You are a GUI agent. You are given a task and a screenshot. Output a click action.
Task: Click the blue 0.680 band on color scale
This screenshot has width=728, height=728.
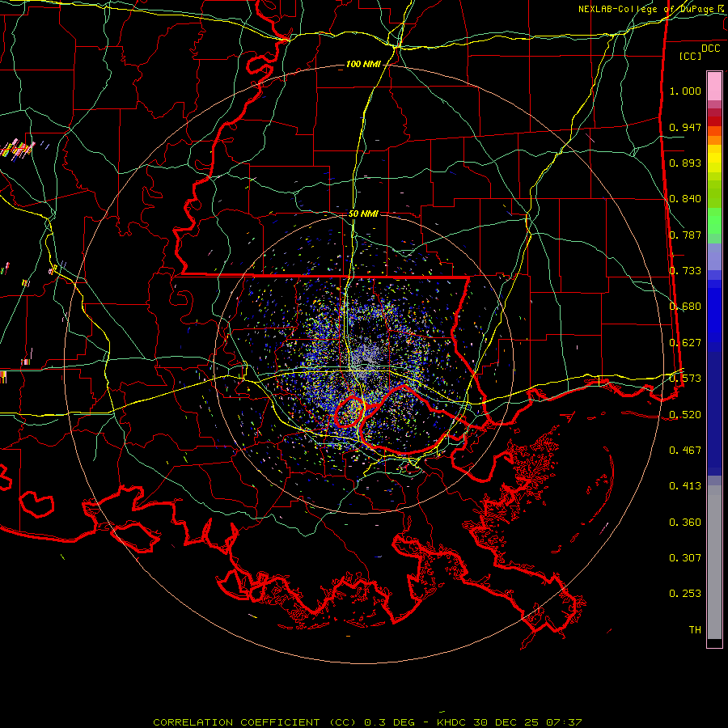(714, 307)
